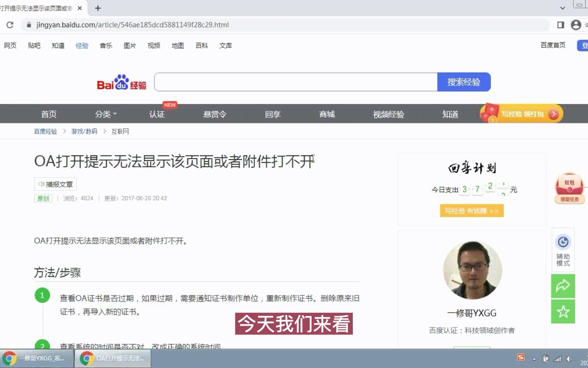Click the site lock icon in address bar
588x368 pixels.
pos(29,25)
